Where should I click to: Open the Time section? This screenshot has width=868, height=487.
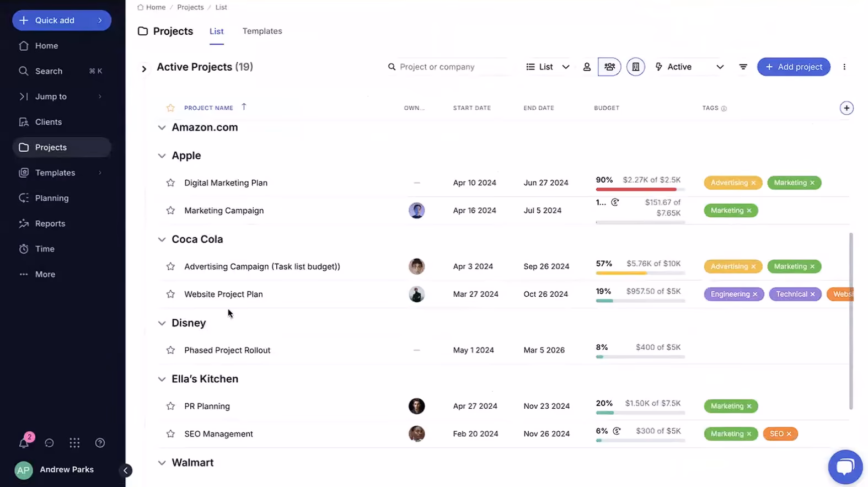[x=62, y=249]
